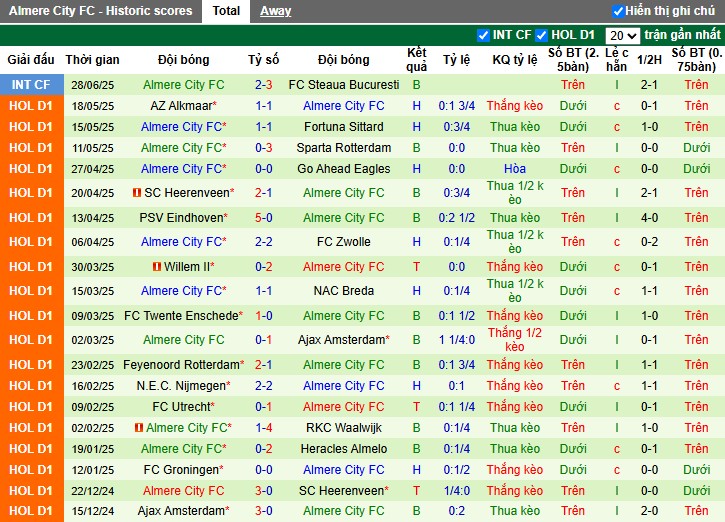Select Feyenoord Rotterdam team name
The height and width of the screenshot is (522, 725).
pyautogui.click(x=183, y=365)
